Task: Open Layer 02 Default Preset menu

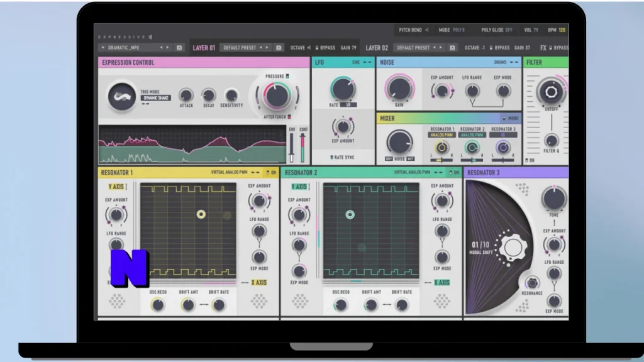Action: coord(414,48)
